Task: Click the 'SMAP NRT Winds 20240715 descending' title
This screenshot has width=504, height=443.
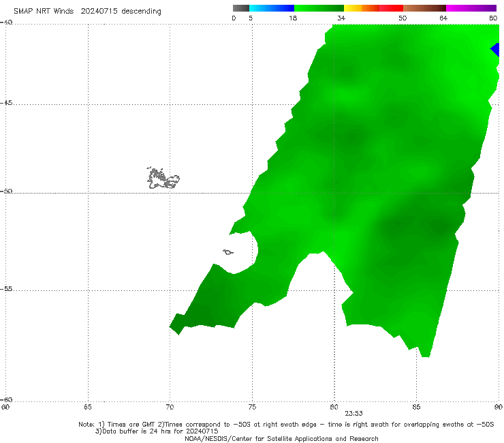Action: [87, 11]
